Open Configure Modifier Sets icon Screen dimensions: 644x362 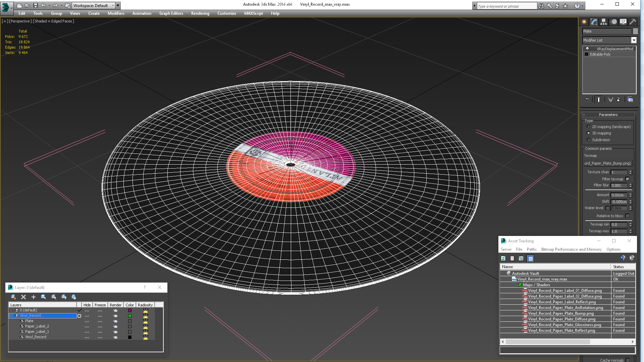pyautogui.click(x=631, y=100)
